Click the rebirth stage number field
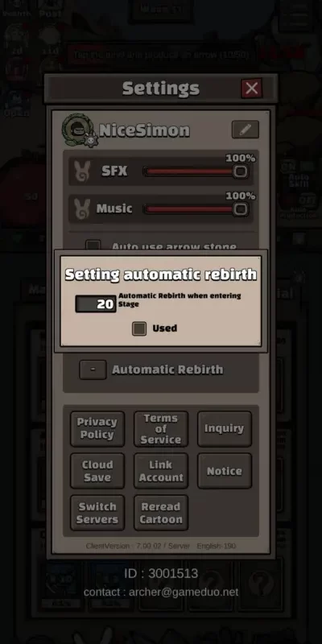Screen dimensions: 322x644 96,304
